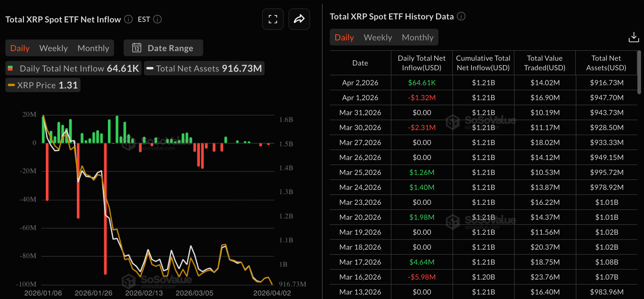
Task: Click the red-green Daily Inflow legend icon
Action: (x=10, y=68)
